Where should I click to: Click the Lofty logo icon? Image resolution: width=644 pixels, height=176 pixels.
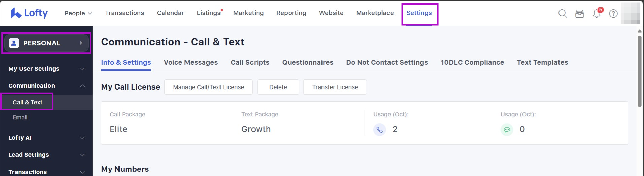click(x=16, y=13)
